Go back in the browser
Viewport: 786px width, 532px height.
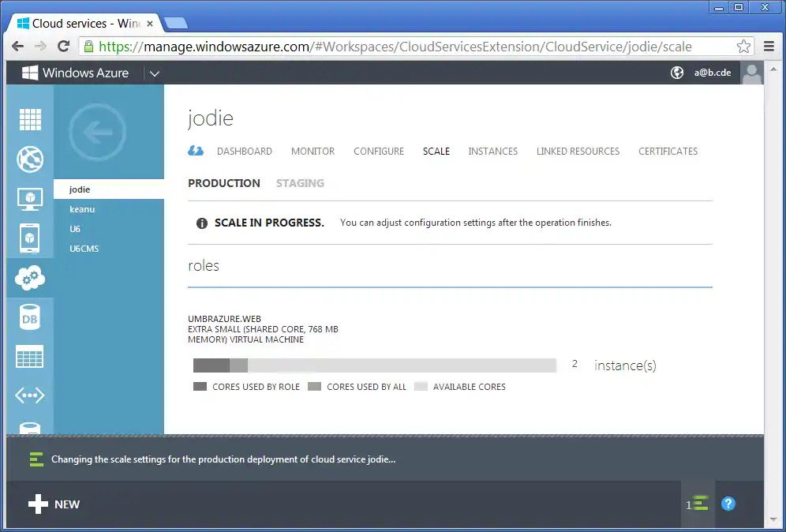point(17,47)
